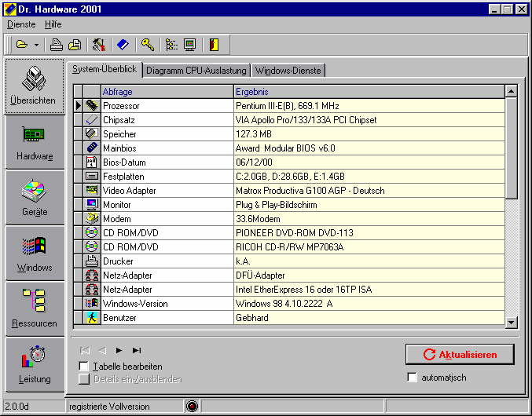
Task: Open the Leistung sidebar section
Action: coord(34,365)
